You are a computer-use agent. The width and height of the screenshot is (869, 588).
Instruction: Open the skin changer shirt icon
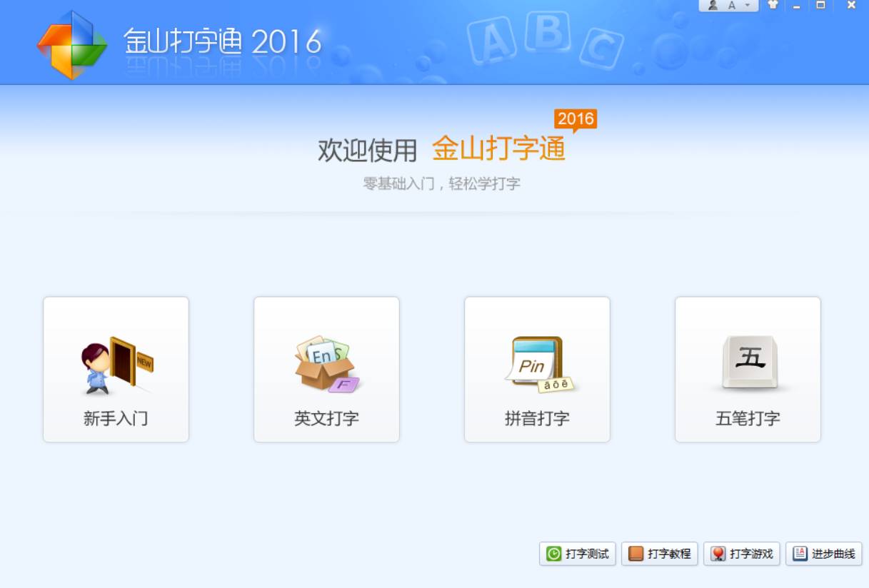[x=773, y=5]
